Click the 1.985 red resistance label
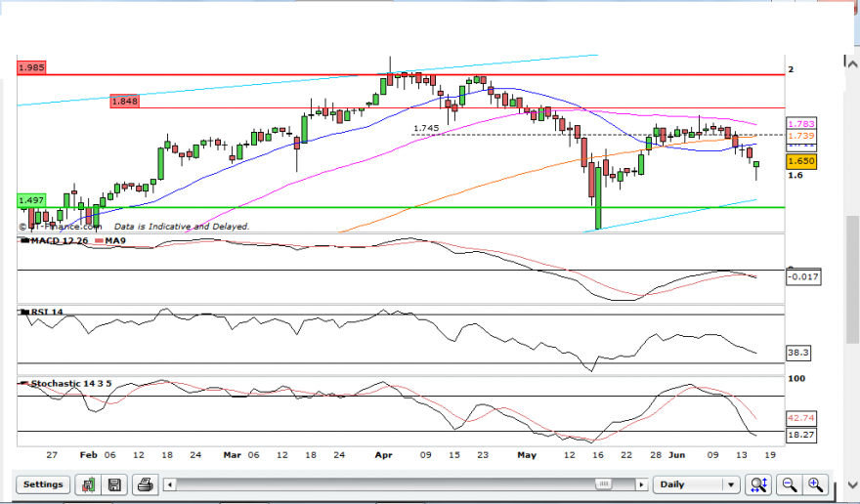Viewport: 860px width, 504px height. click(x=31, y=67)
